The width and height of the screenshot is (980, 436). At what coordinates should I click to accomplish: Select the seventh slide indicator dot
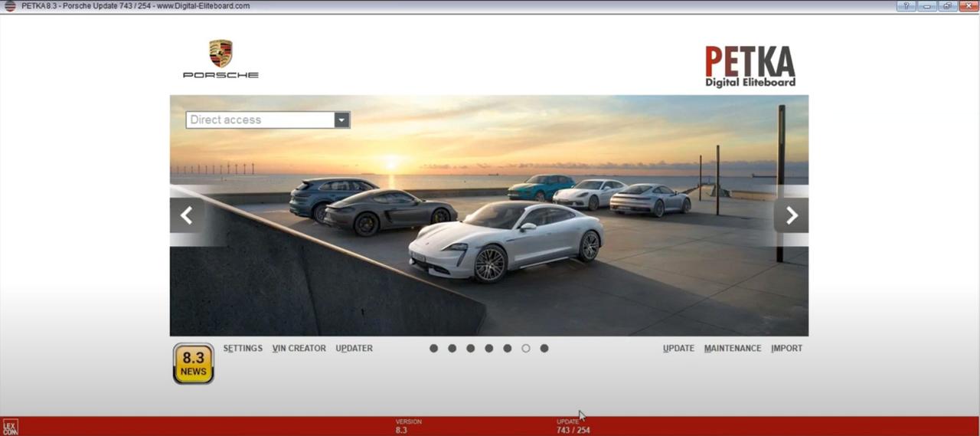click(x=544, y=348)
